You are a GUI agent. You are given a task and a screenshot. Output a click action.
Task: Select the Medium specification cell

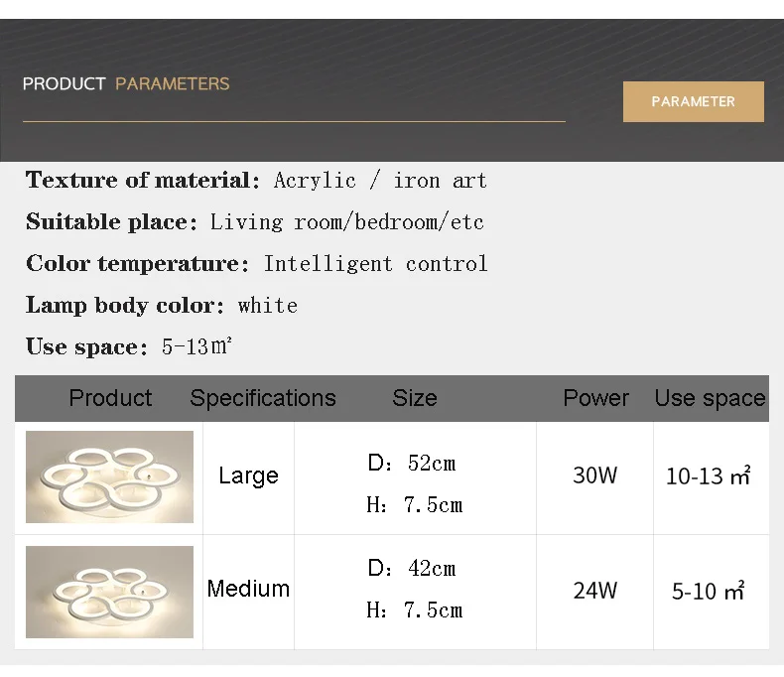pyautogui.click(x=248, y=589)
